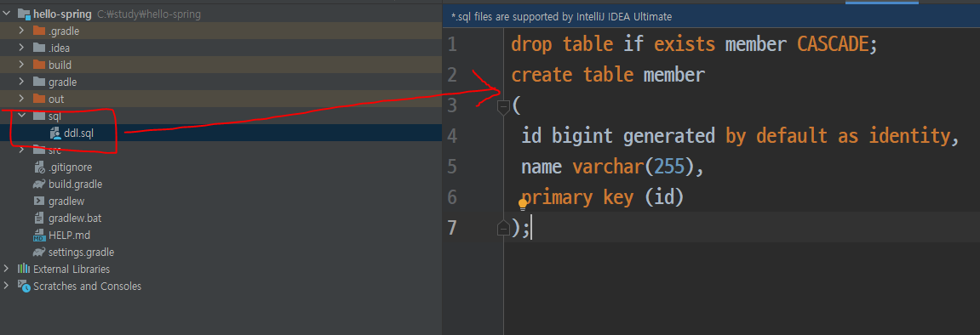The width and height of the screenshot is (980, 335).
Task: Expand the src folder arrow
Action: tap(22, 150)
